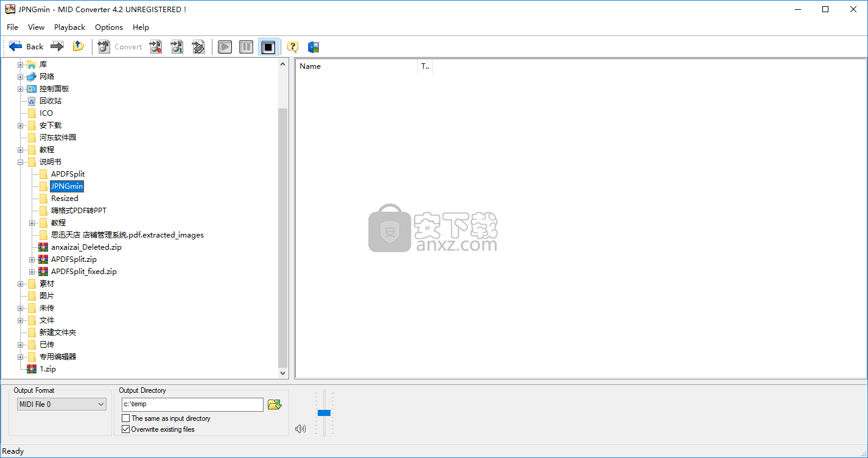Click the 'T..' column header

tap(425, 66)
